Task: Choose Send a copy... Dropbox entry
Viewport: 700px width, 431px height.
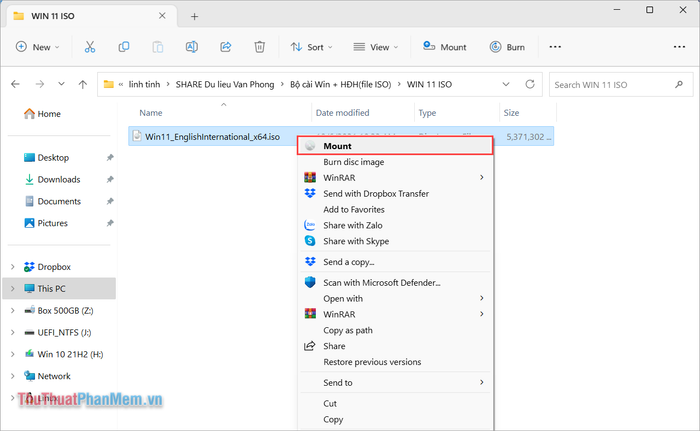Action: click(396, 262)
